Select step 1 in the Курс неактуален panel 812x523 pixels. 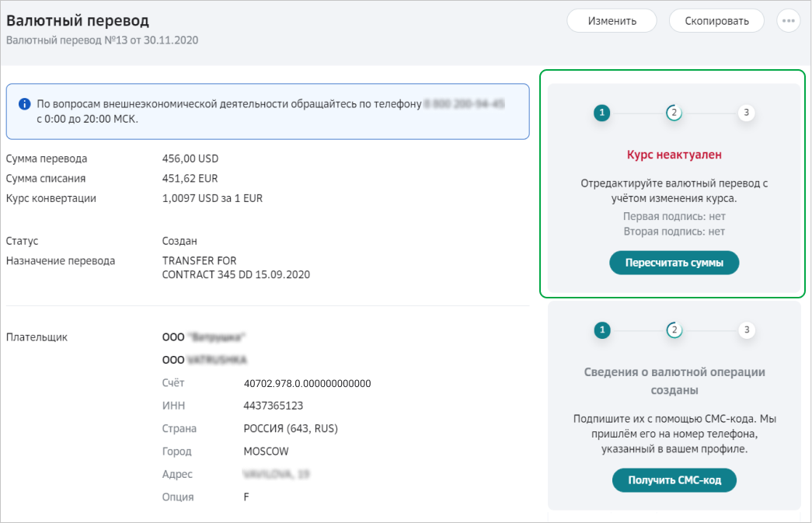click(601, 113)
